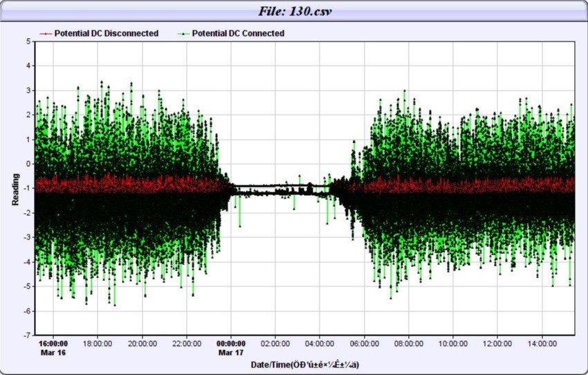Click the 22:00:00 x-axis tick label
Image resolution: width=588 pixels, height=375 pixels.
[x=186, y=343]
